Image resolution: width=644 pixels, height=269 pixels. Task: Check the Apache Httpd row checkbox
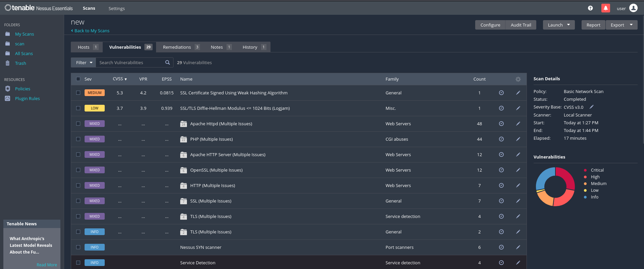pos(78,124)
